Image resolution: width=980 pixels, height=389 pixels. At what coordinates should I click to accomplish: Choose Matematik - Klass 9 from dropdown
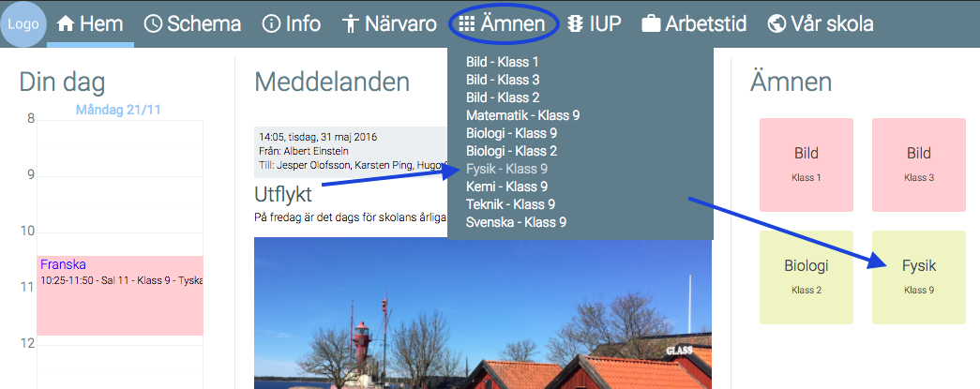click(x=523, y=115)
